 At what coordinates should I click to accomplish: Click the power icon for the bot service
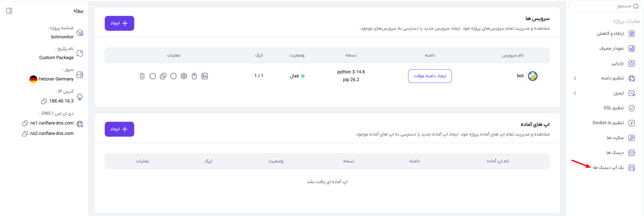coord(153,76)
